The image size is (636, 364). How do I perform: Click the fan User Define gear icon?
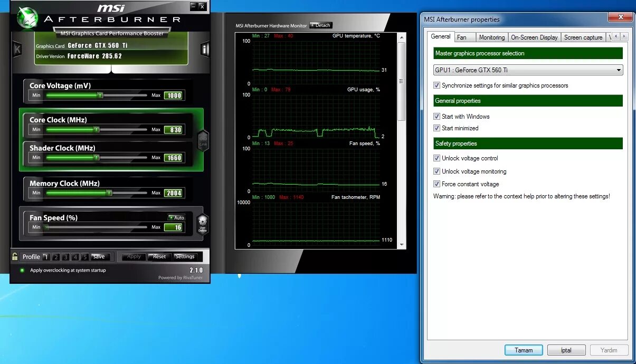[x=203, y=224]
